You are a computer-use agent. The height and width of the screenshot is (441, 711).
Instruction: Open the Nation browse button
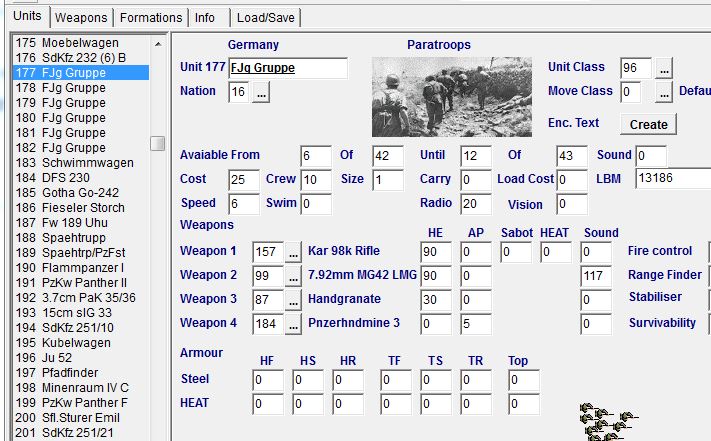point(261,92)
